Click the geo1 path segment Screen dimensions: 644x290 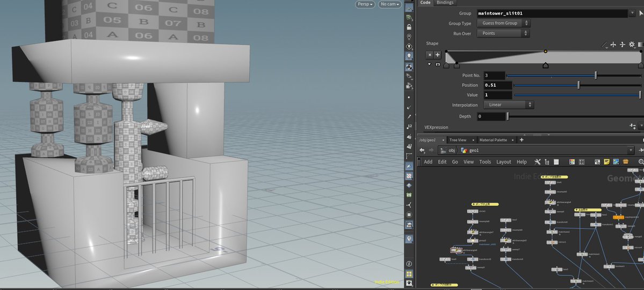[x=471, y=151]
